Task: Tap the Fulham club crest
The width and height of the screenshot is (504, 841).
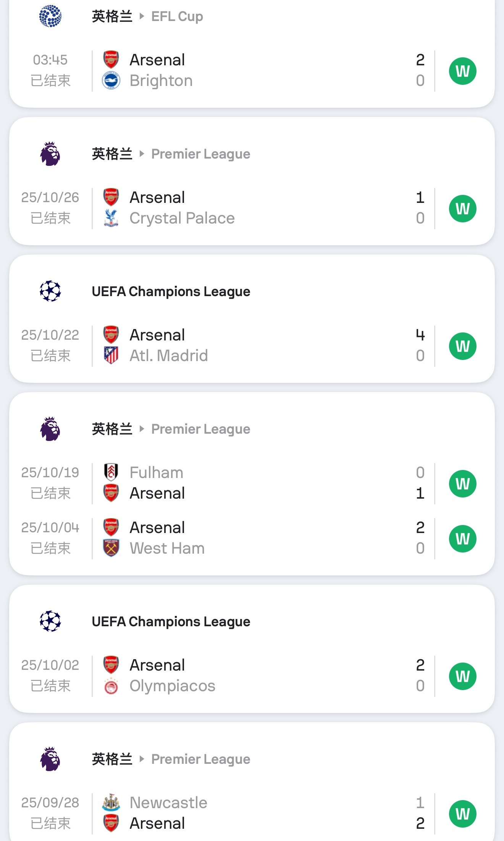Action: tap(111, 472)
